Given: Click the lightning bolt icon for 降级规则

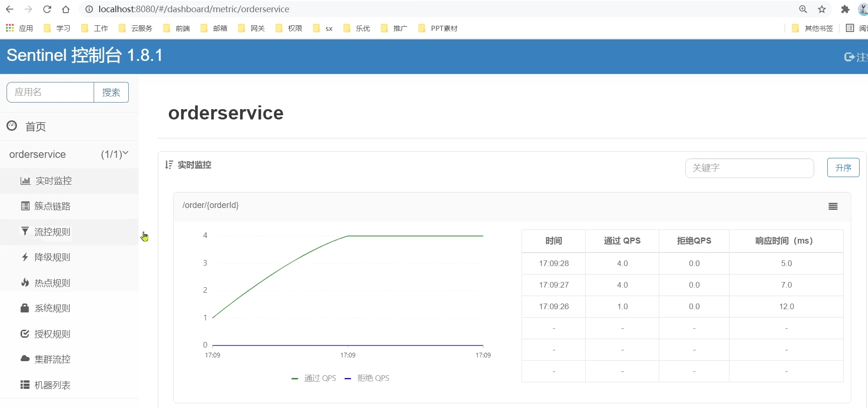Looking at the screenshot, I should (25, 257).
